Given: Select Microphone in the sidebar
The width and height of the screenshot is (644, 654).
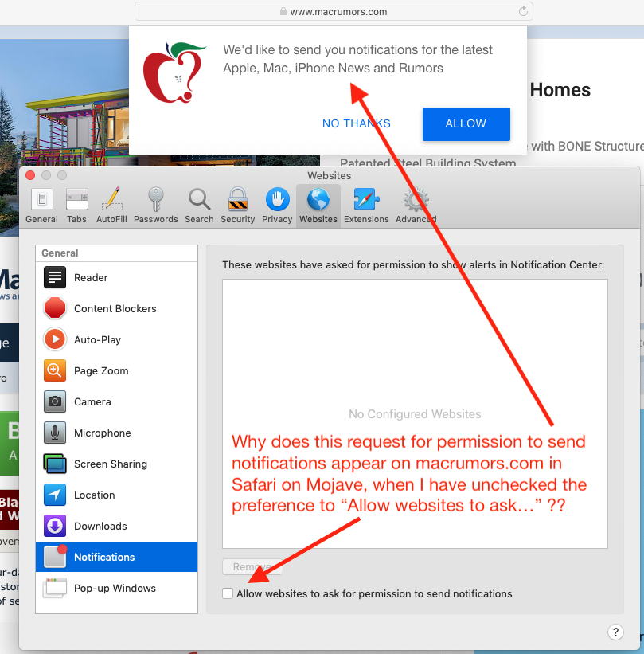Looking at the screenshot, I should (117, 433).
